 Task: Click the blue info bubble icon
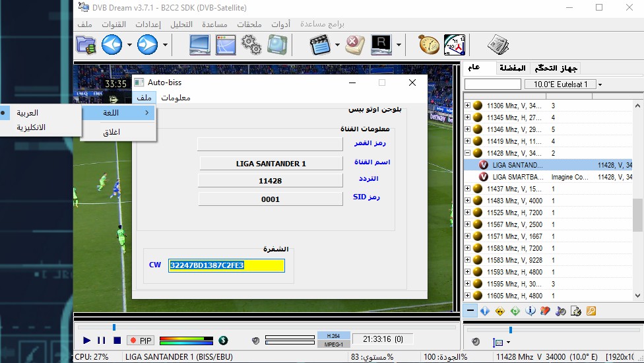click(x=531, y=311)
